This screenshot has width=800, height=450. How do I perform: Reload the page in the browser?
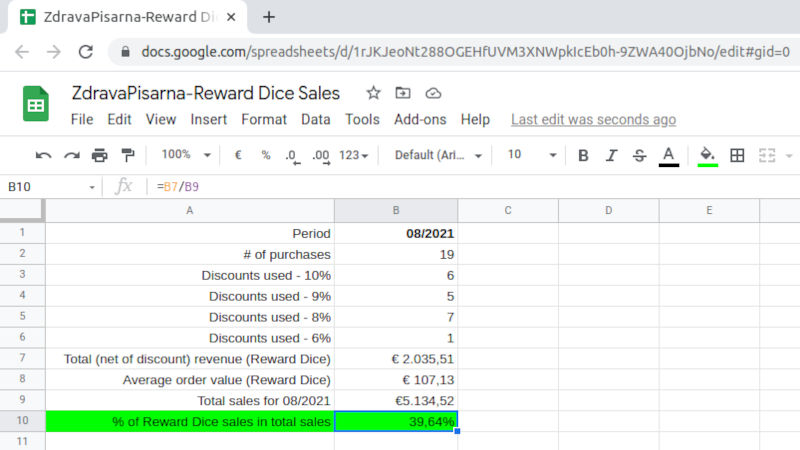click(85, 52)
